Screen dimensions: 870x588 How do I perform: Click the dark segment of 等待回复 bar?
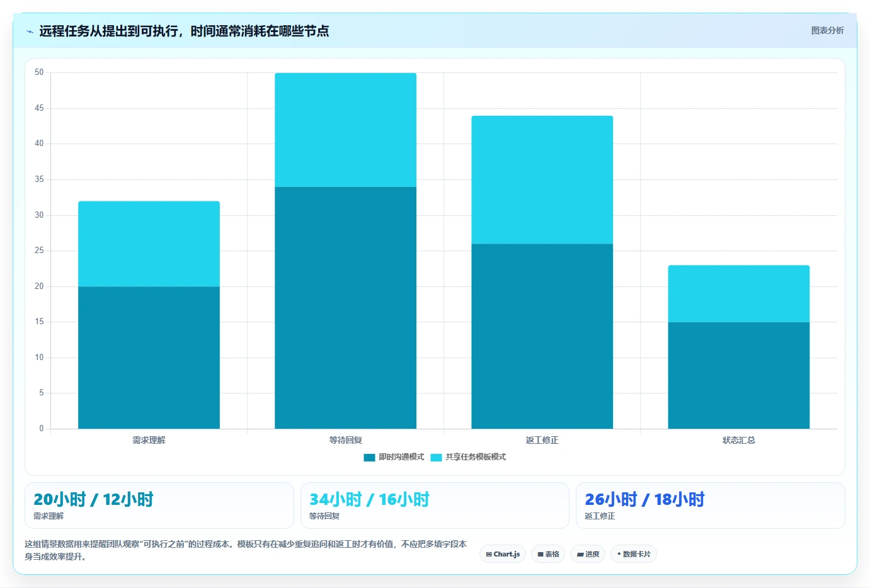345,308
